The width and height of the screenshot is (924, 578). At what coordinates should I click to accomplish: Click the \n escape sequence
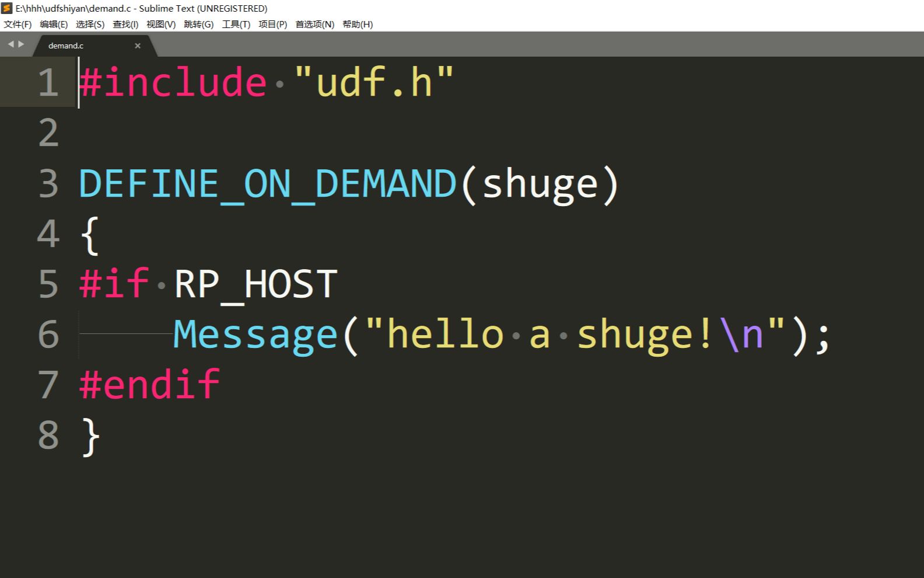(x=741, y=335)
